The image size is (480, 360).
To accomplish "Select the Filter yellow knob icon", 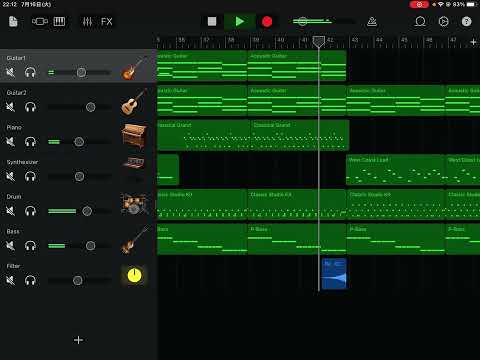I will [134, 275].
